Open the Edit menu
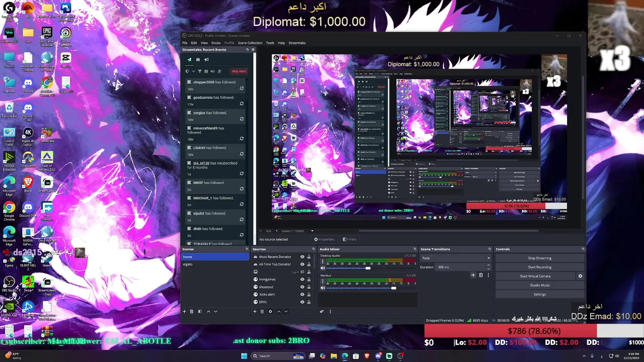The width and height of the screenshot is (644, 362). (194, 43)
